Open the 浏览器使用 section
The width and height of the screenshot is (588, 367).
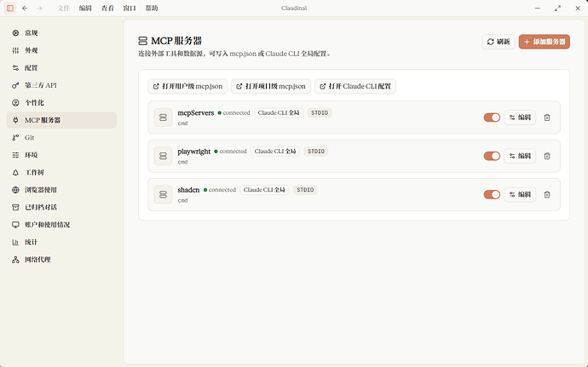61,190
